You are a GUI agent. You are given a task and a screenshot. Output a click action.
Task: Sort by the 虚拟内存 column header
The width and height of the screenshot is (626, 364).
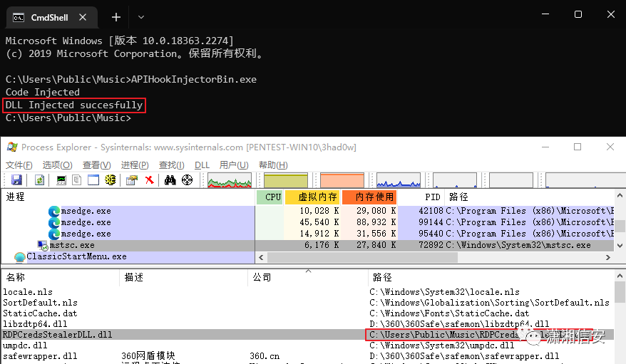(312, 197)
